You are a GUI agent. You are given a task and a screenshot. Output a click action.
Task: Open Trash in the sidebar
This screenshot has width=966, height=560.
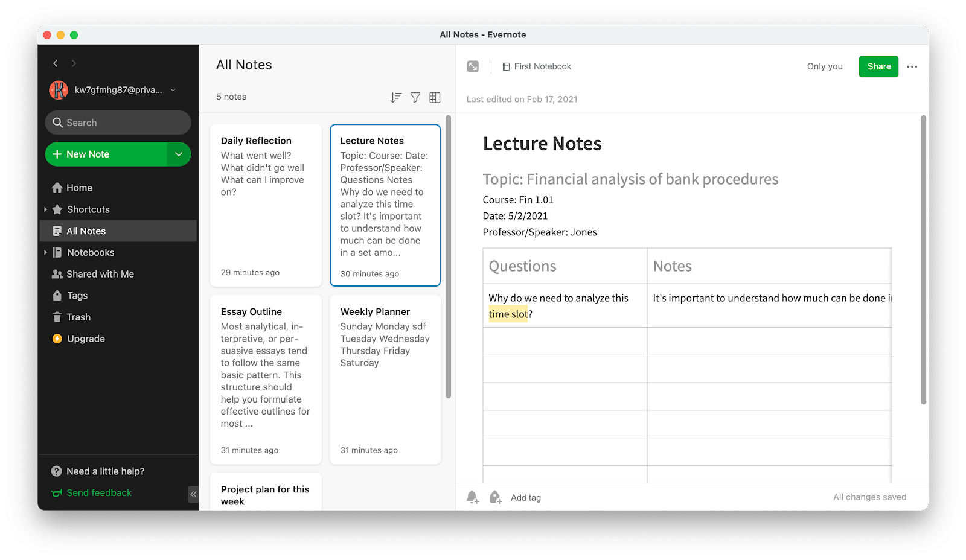118,317
